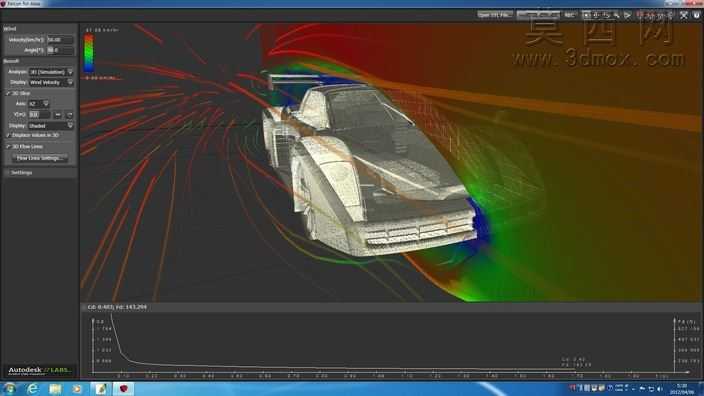
Task: Expand the Settings section
Action: tap(7, 172)
